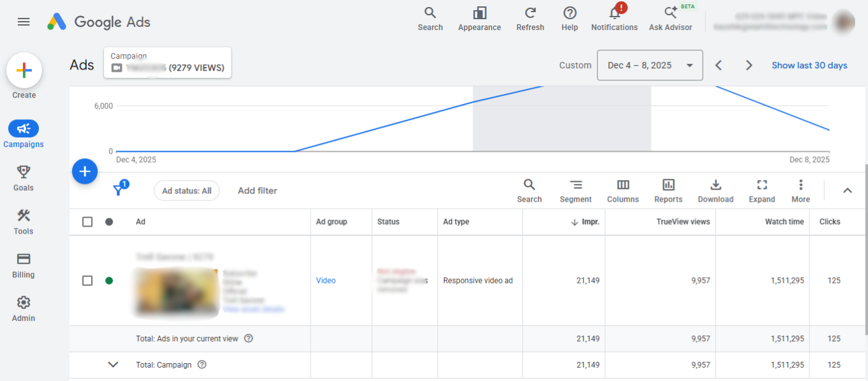Click View asset details link
The height and width of the screenshot is (381, 868).
tap(254, 310)
